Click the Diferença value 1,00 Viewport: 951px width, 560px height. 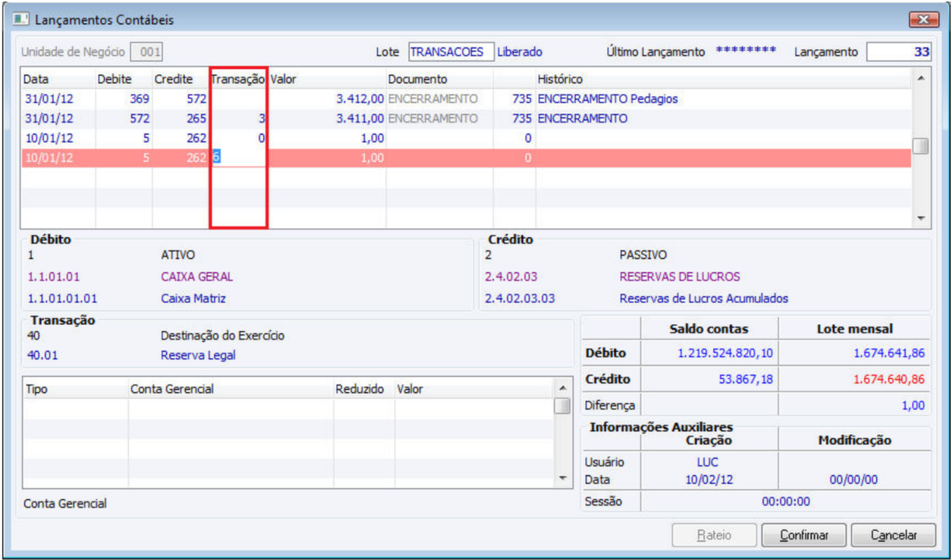[913, 405]
